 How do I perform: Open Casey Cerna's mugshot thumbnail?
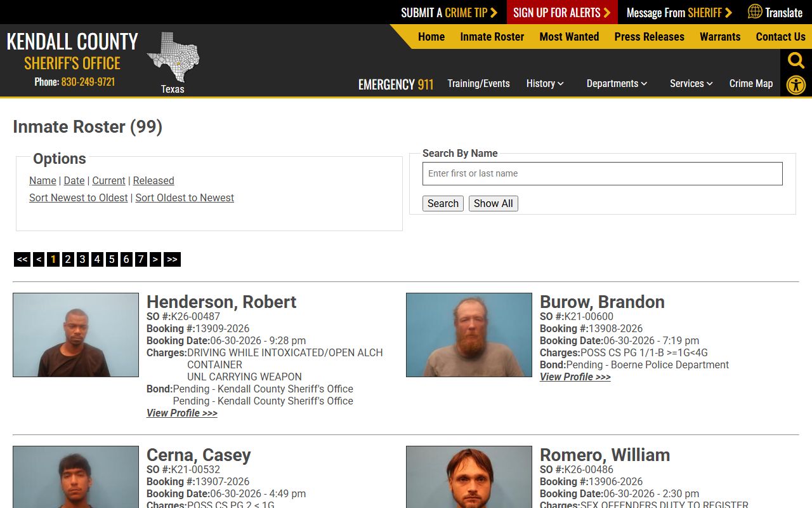click(75, 477)
